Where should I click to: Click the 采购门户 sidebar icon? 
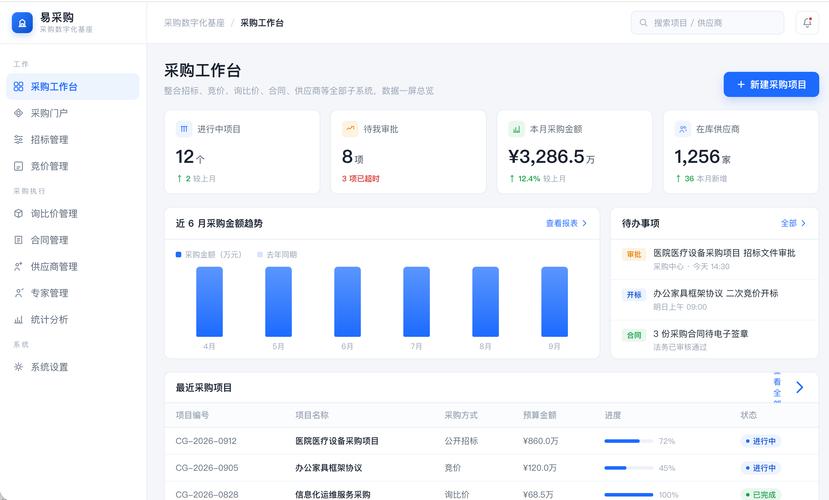point(19,113)
